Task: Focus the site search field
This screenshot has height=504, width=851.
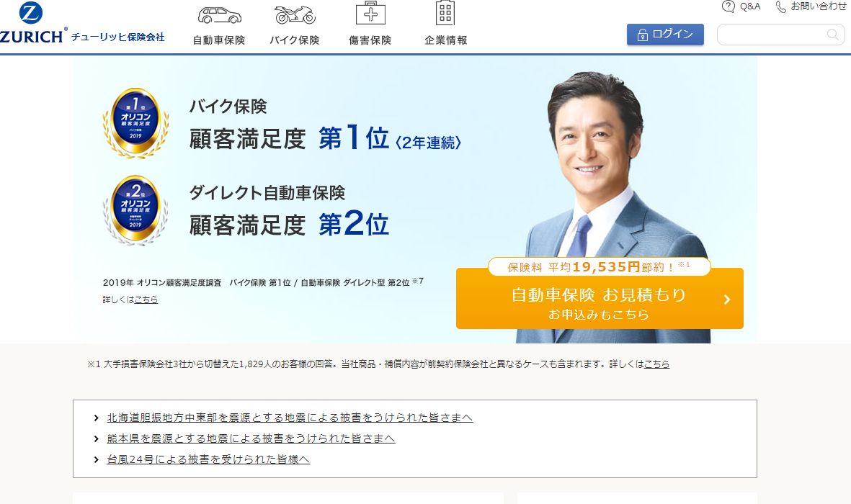Action: point(780,35)
